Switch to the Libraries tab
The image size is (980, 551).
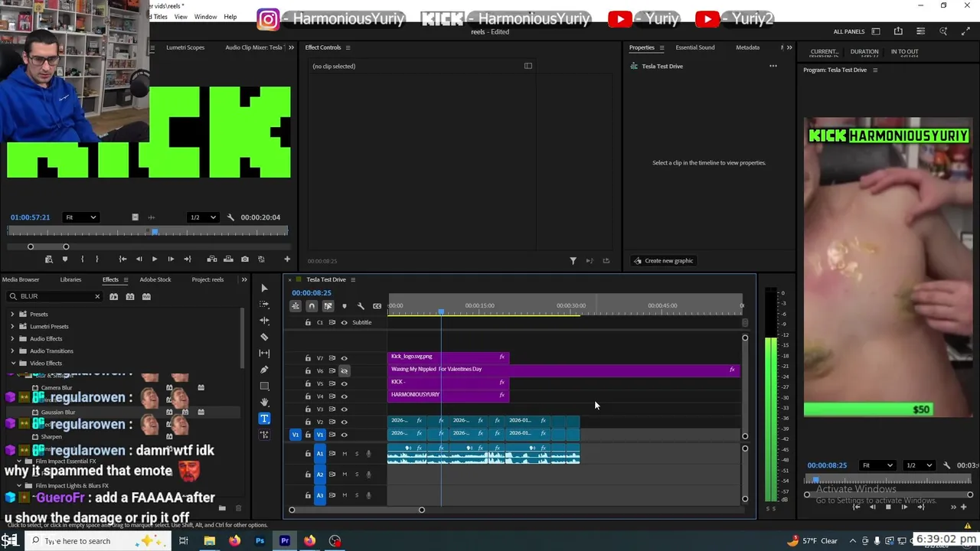tap(70, 279)
